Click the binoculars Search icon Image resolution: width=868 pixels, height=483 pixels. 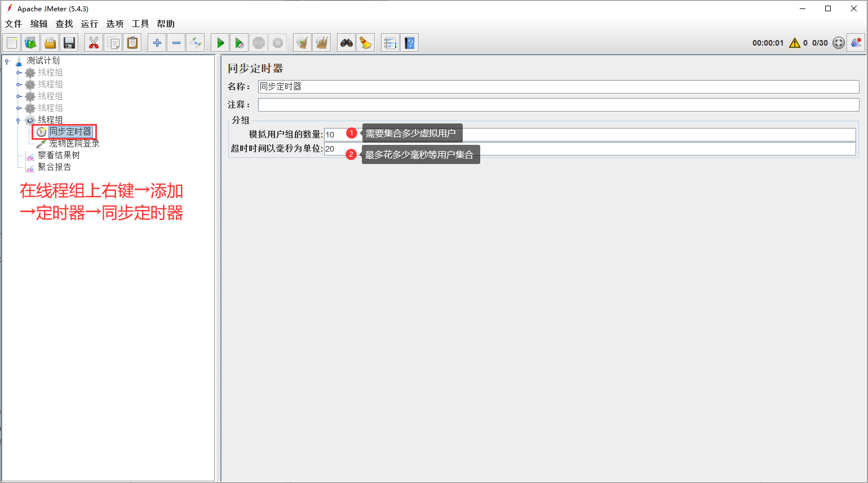click(347, 43)
